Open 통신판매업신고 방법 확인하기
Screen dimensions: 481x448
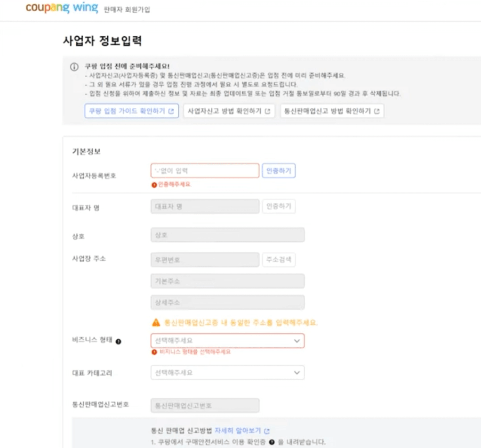331,111
